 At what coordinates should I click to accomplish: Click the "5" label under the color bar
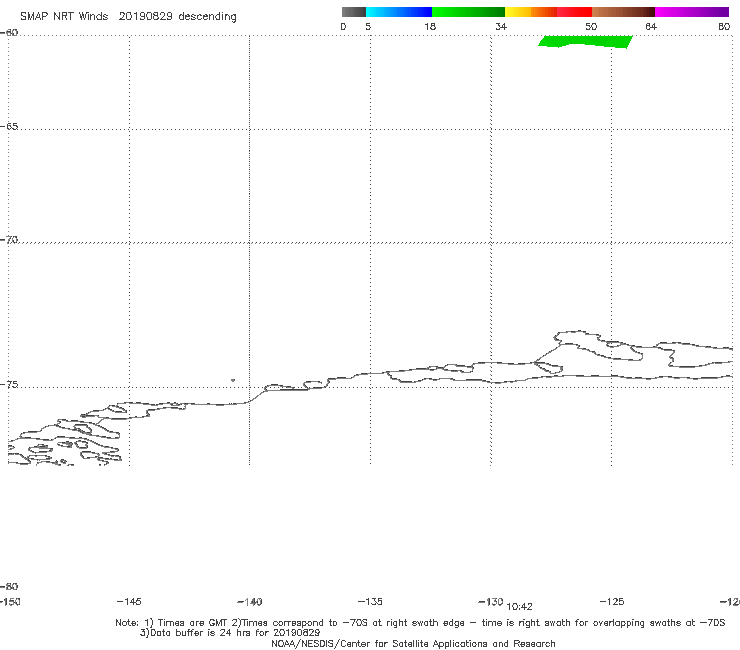pos(368,26)
